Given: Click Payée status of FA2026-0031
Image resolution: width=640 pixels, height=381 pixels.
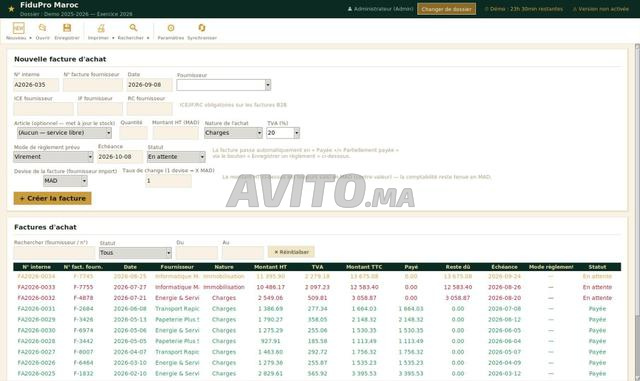Looking at the screenshot, I should (597, 309).
